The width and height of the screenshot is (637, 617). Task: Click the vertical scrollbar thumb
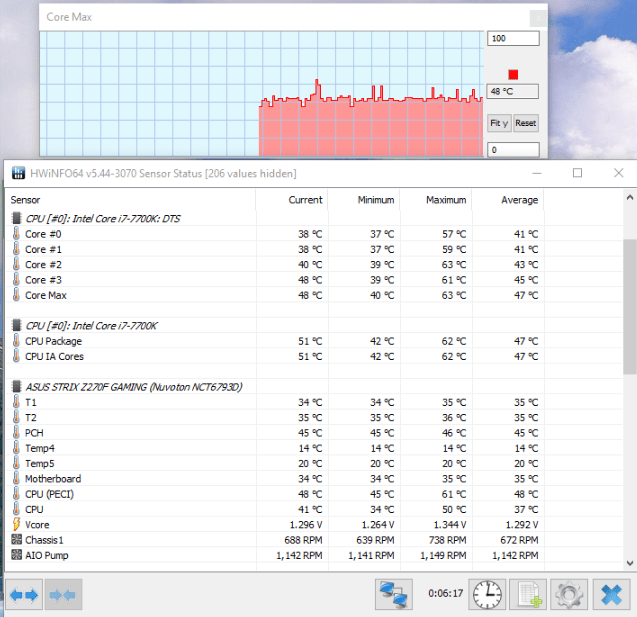(630, 307)
